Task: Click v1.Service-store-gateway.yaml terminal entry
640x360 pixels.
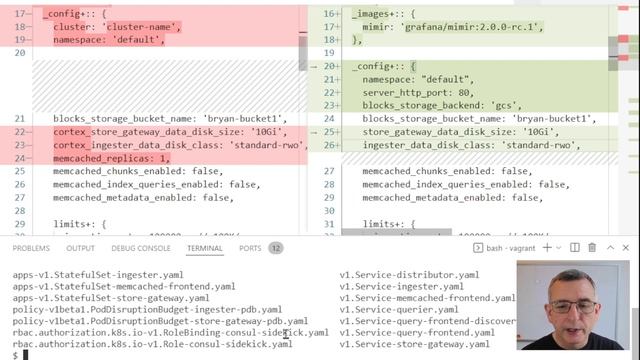Action: tap(415, 344)
